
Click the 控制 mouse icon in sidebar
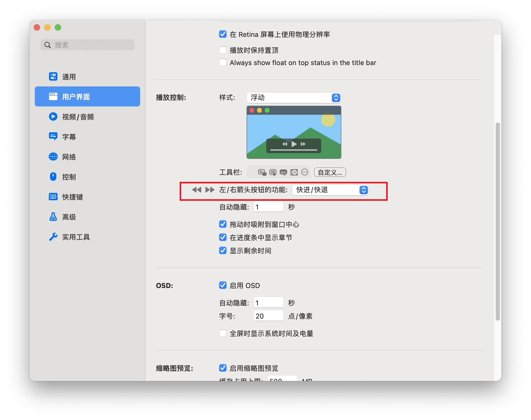click(x=53, y=177)
